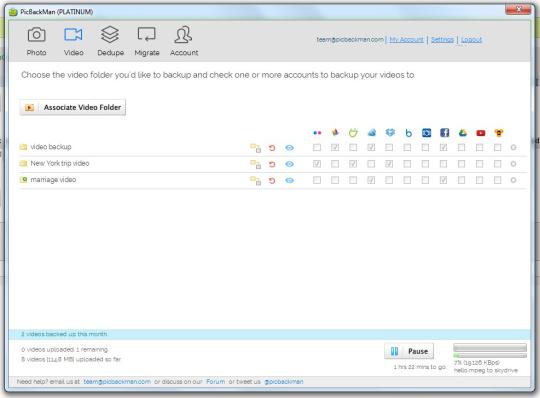The image size is (540, 398).
Task: Toggle the eye icon for marriage video
Action: point(290,180)
